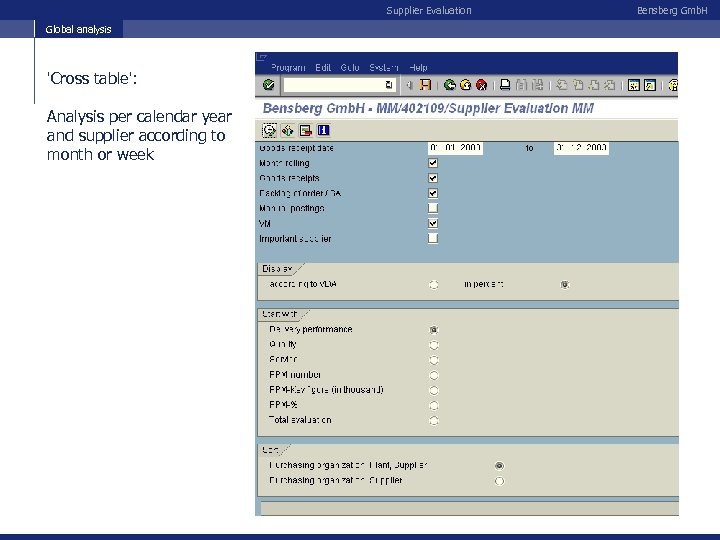Select the Quality radio button

(433, 345)
